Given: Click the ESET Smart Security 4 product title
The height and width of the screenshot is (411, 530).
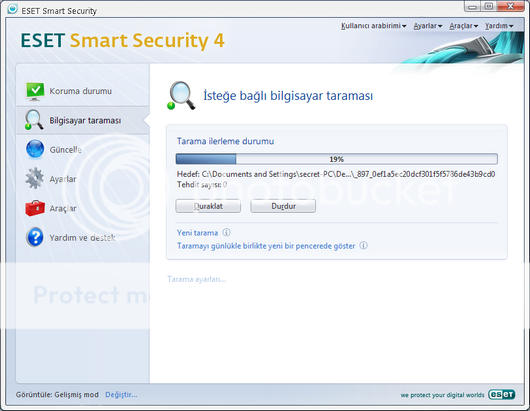Looking at the screenshot, I should point(122,41).
